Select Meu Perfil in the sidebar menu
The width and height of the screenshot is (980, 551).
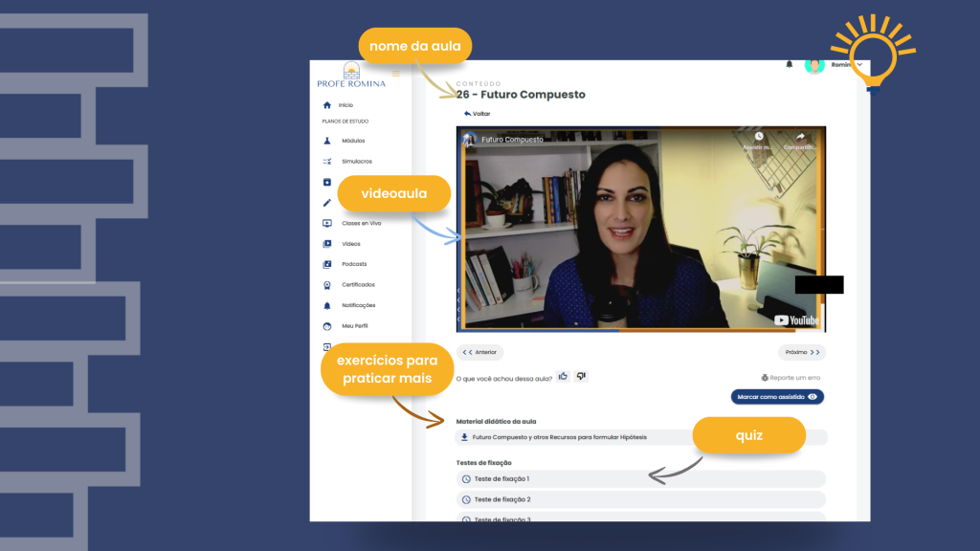(354, 326)
